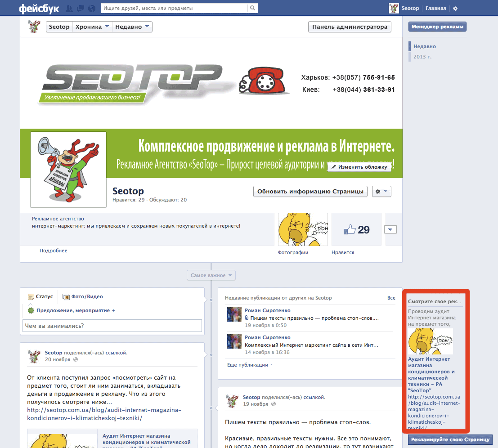
Task: Expand Еще публикации list
Action: point(250,365)
